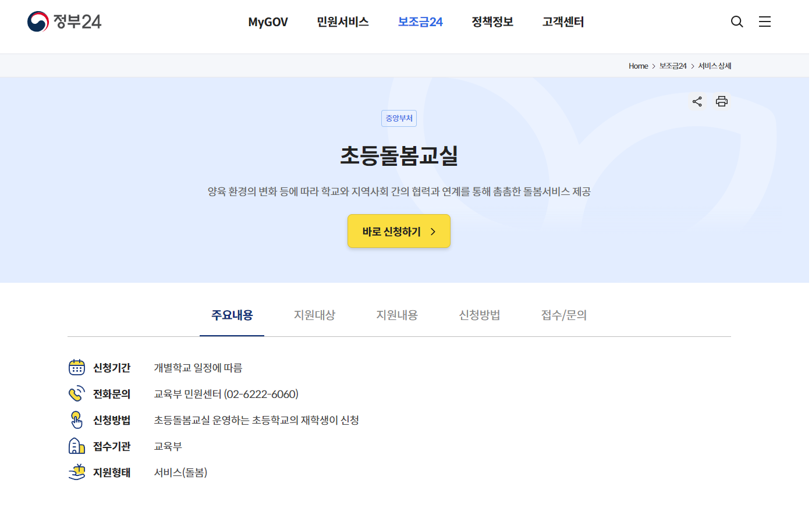Click the 중앙부처 badge above the title

pos(399,118)
